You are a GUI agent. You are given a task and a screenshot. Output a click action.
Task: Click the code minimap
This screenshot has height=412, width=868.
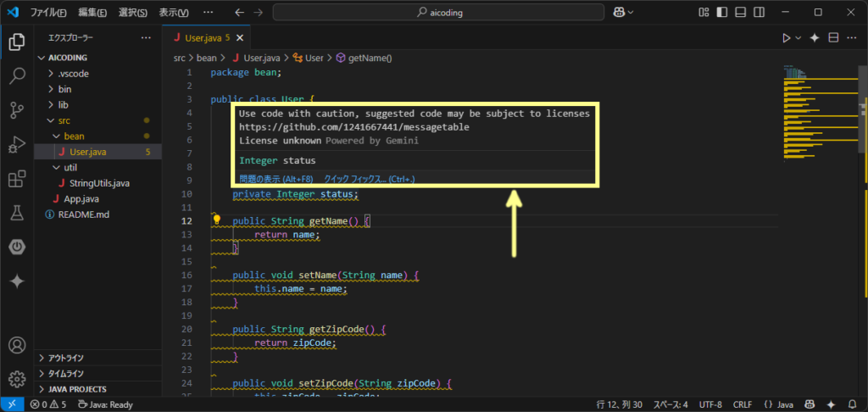point(820,114)
